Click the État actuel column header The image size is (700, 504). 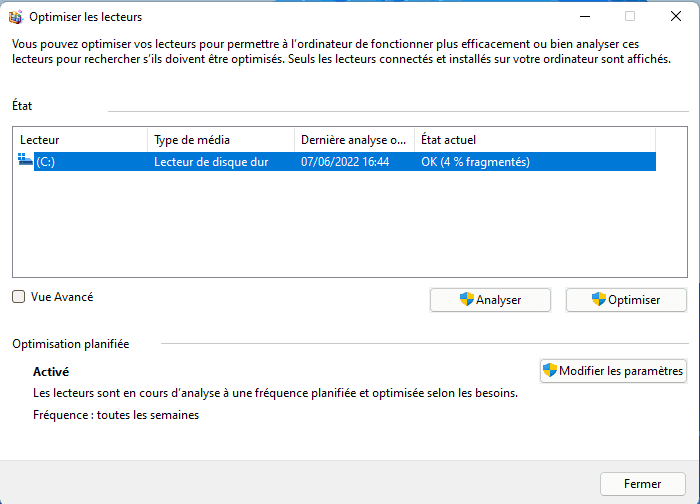pyautogui.click(x=535, y=140)
